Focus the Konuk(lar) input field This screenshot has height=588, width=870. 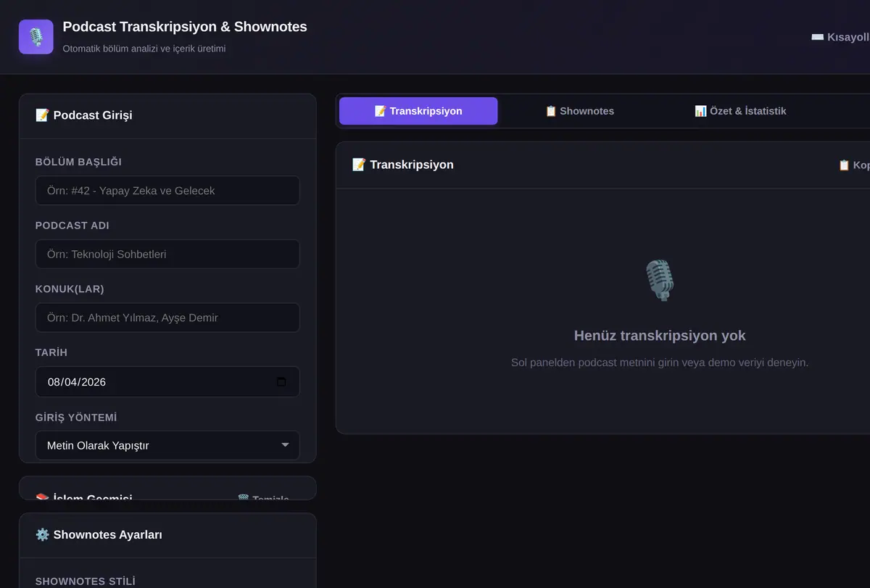coord(167,318)
